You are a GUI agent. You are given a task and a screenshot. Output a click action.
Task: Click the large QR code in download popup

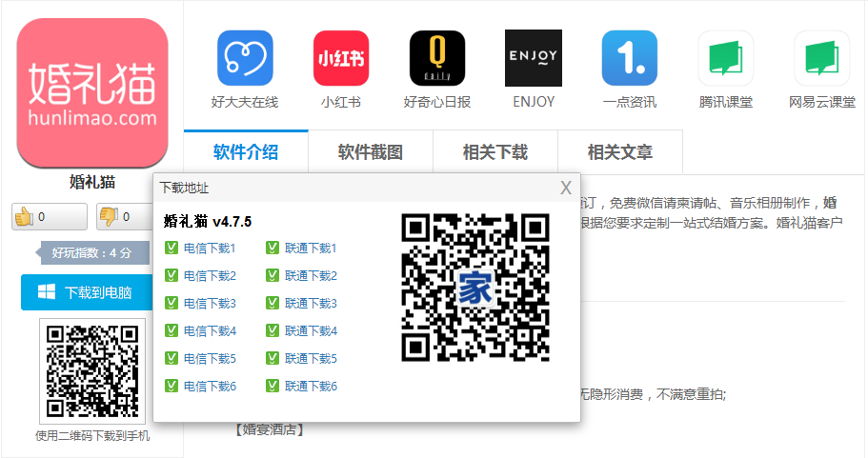pos(475,288)
